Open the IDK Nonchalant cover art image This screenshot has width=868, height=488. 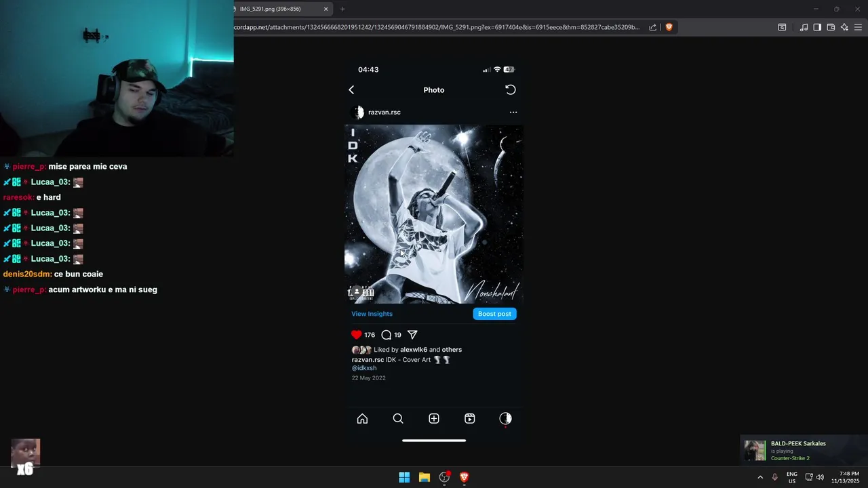434,214
